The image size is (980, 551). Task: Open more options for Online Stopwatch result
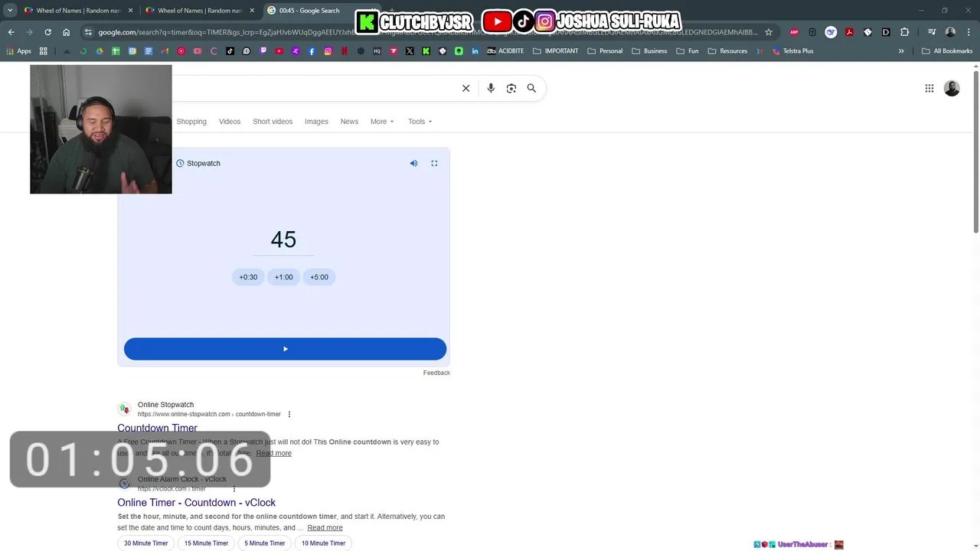click(289, 414)
